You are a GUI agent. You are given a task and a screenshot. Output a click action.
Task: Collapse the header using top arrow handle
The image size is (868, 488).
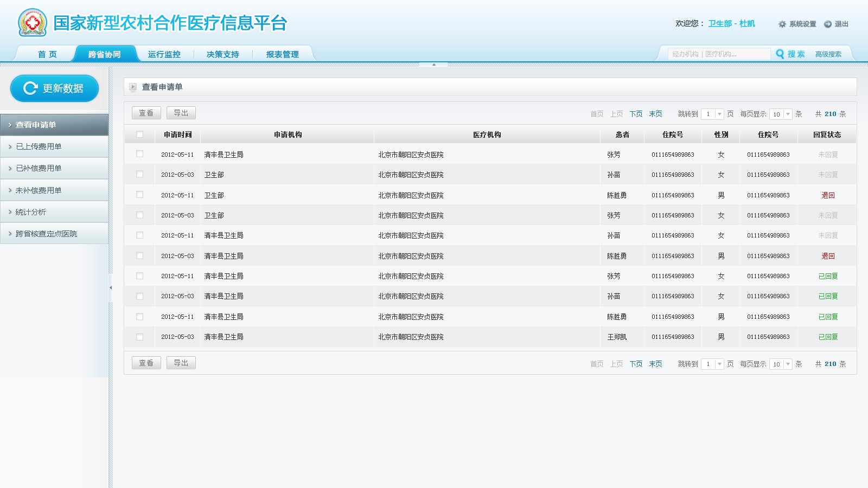433,65
